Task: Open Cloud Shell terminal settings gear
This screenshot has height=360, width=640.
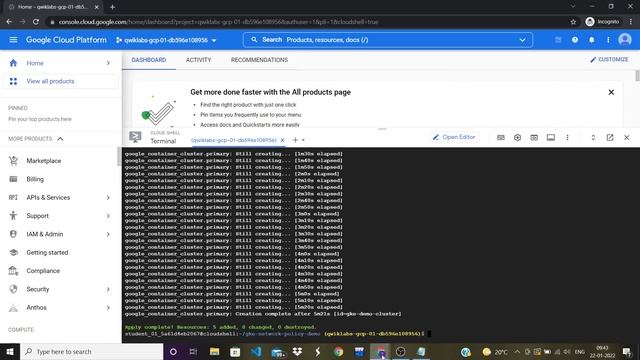Action: point(518,138)
